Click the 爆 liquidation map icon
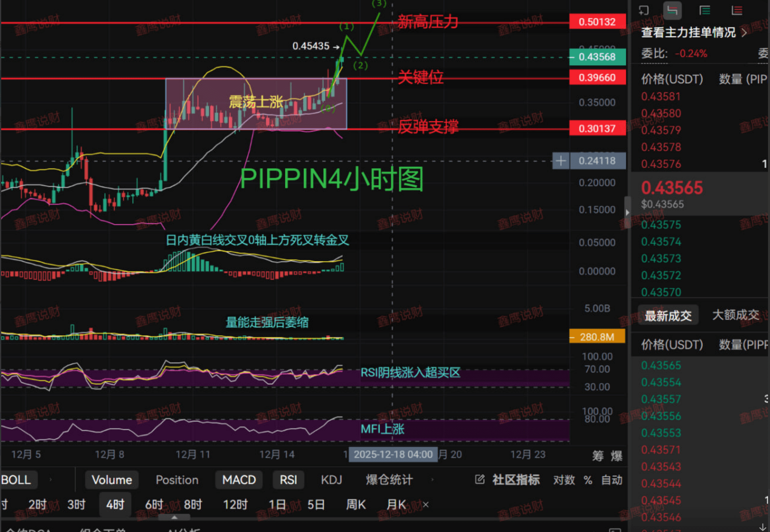Viewport: 770px width, 532px height. [x=616, y=455]
